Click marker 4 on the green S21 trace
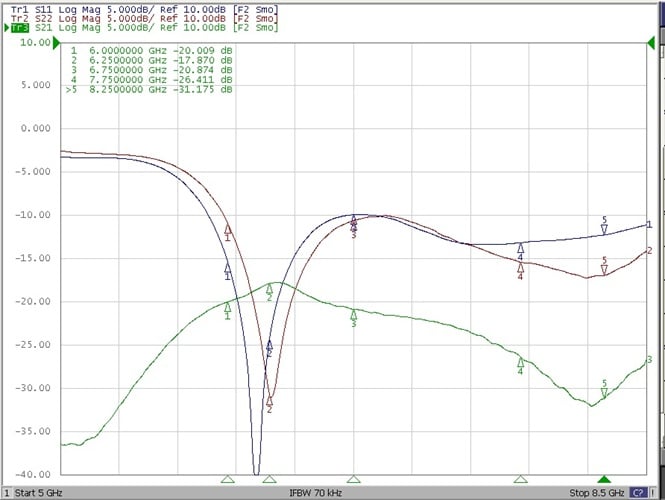 (520, 366)
